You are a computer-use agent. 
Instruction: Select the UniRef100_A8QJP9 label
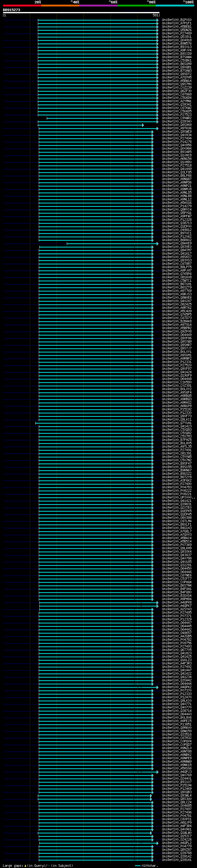[x=177, y=822]
